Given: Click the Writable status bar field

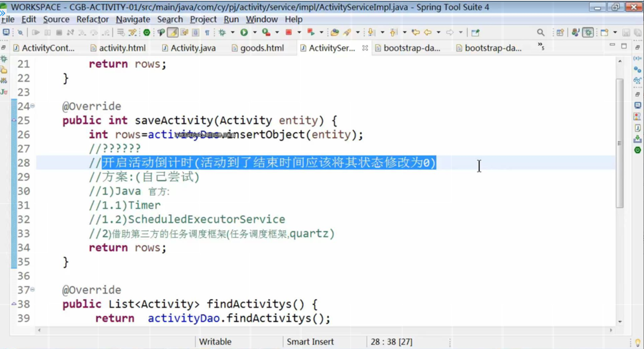Looking at the screenshot, I should (215, 342).
